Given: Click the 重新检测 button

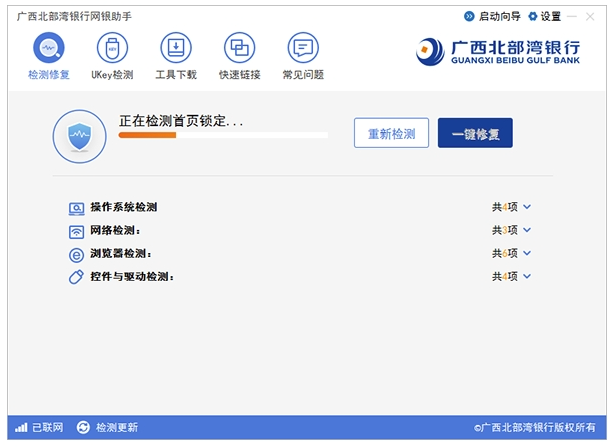Looking at the screenshot, I should (391, 133).
